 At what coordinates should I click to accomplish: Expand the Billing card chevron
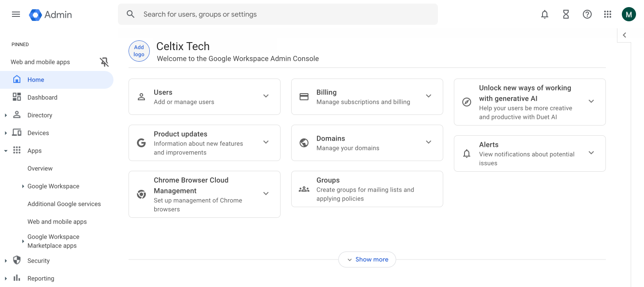point(429,96)
